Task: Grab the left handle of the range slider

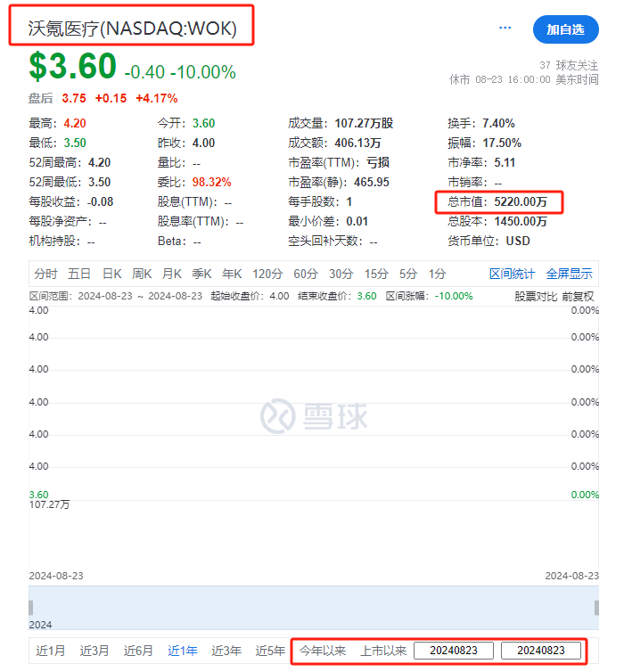Action: pyautogui.click(x=31, y=607)
